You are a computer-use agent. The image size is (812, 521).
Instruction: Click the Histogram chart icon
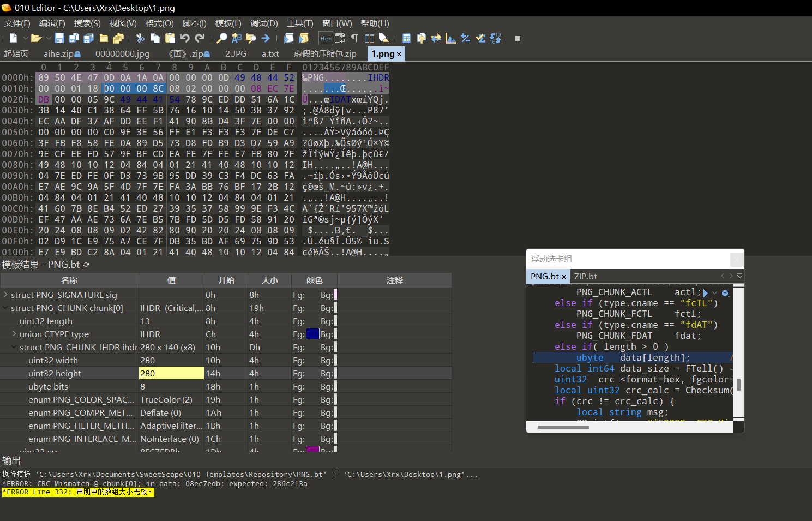(x=450, y=38)
